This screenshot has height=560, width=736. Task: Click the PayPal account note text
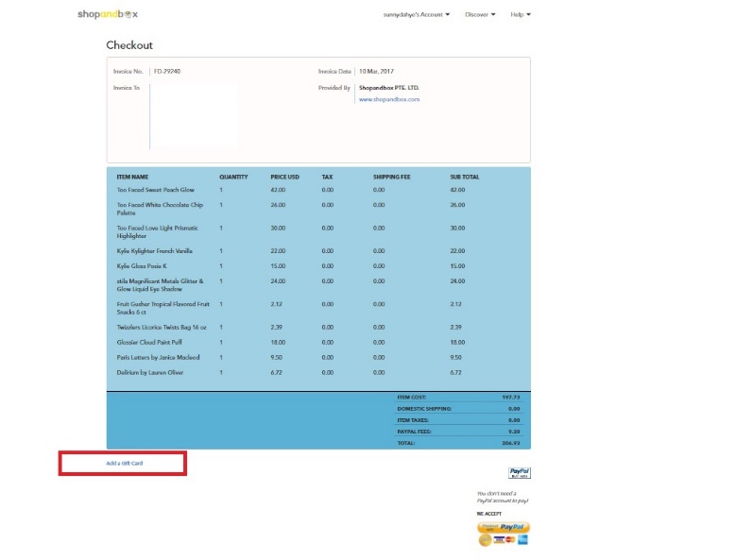click(503, 497)
